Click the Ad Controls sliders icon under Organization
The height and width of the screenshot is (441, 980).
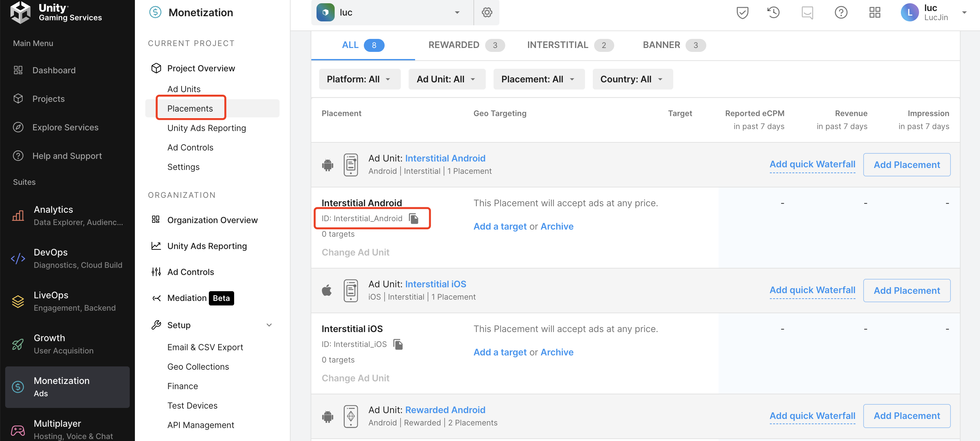pyautogui.click(x=156, y=272)
